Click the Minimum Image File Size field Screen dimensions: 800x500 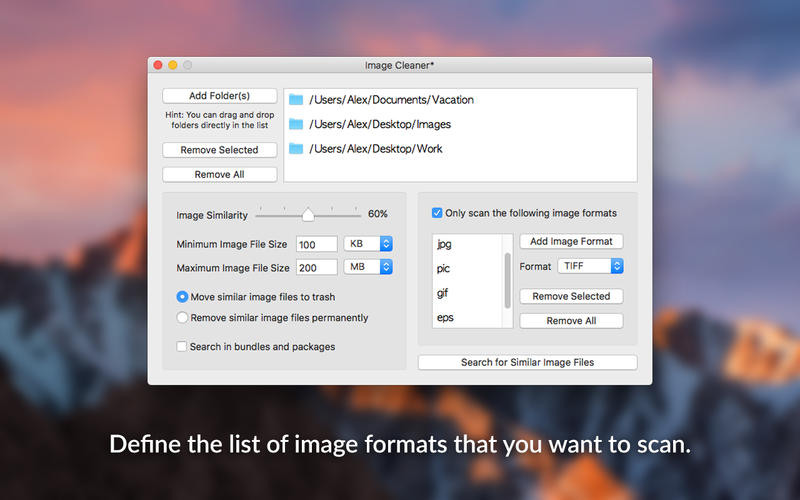coord(316,244)
